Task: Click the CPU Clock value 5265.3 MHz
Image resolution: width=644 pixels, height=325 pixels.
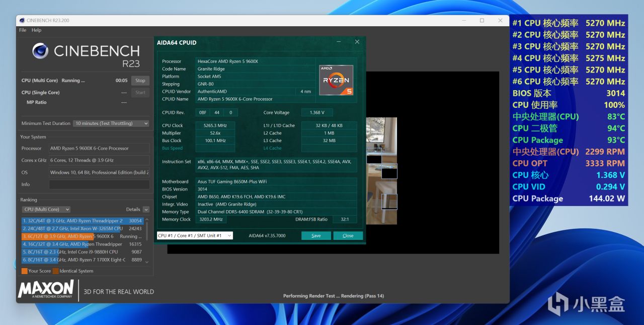Action: pyautogui.click(x=215, y=125)
